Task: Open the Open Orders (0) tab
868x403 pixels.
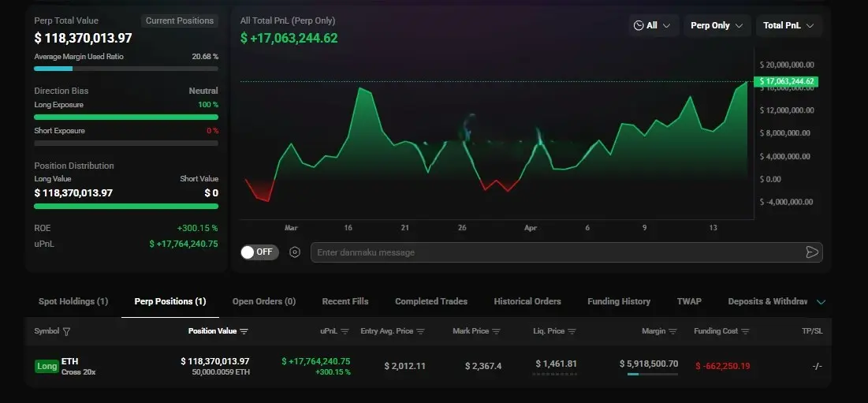Action: tap(264, 302)
